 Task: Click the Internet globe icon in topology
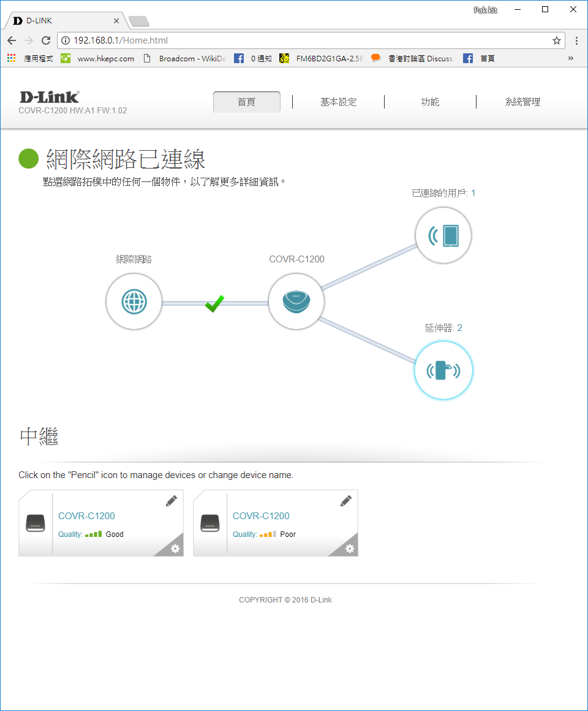[134, 302]
